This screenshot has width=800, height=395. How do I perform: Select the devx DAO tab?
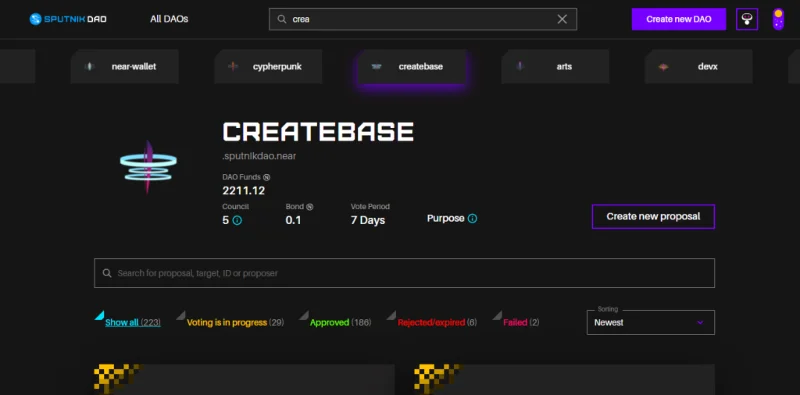coord(698,66)
